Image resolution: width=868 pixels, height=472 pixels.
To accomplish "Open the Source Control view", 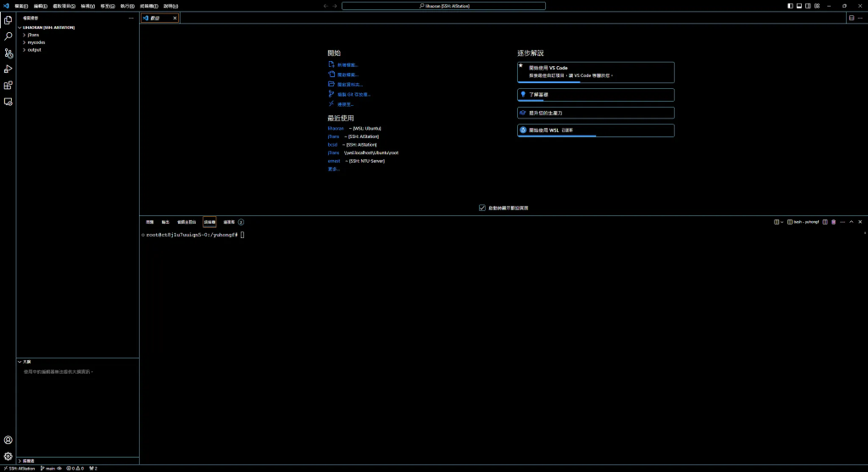I will (x=8, y=53).
